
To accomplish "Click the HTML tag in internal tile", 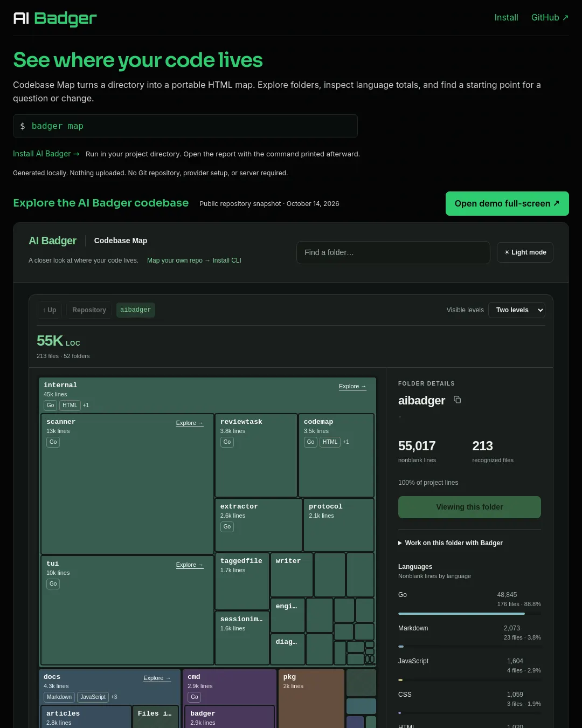I will click(70, 406).
